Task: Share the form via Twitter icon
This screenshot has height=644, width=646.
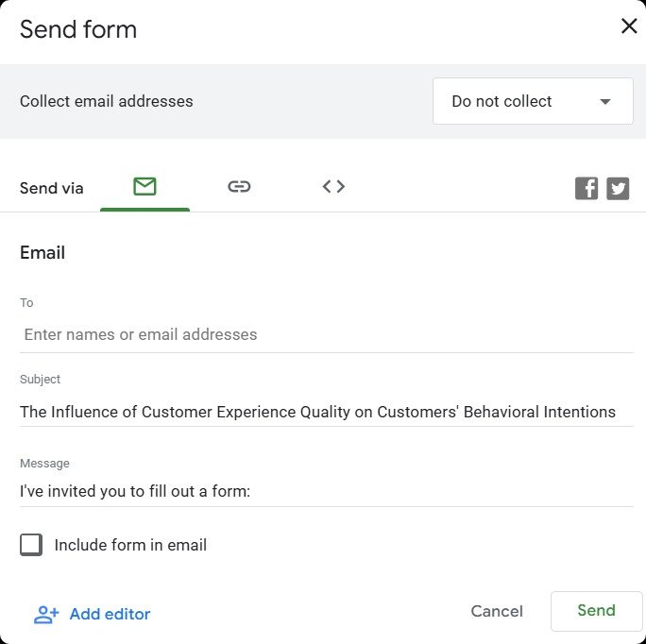Action: pyautogui.click(x=618, y=188)
